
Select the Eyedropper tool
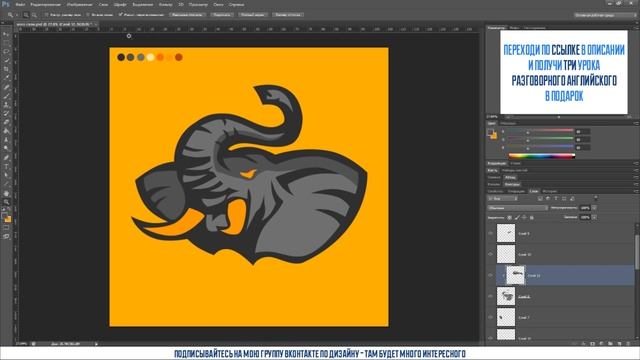[6, 78]
